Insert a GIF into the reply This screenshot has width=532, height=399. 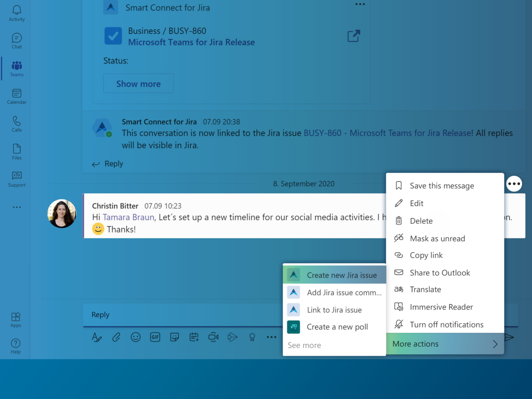coord(155,337)
